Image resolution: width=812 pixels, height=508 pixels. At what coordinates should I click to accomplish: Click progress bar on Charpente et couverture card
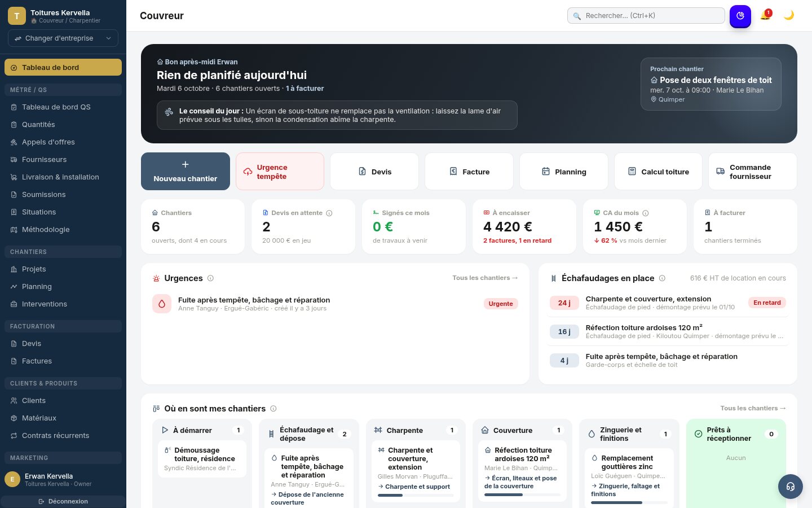tap(416, 496)
